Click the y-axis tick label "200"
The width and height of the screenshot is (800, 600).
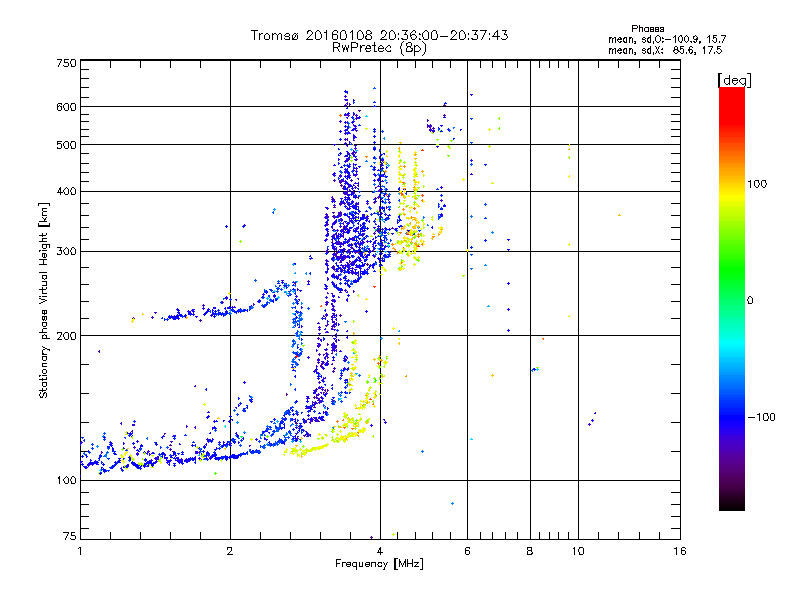click(66, 336)
